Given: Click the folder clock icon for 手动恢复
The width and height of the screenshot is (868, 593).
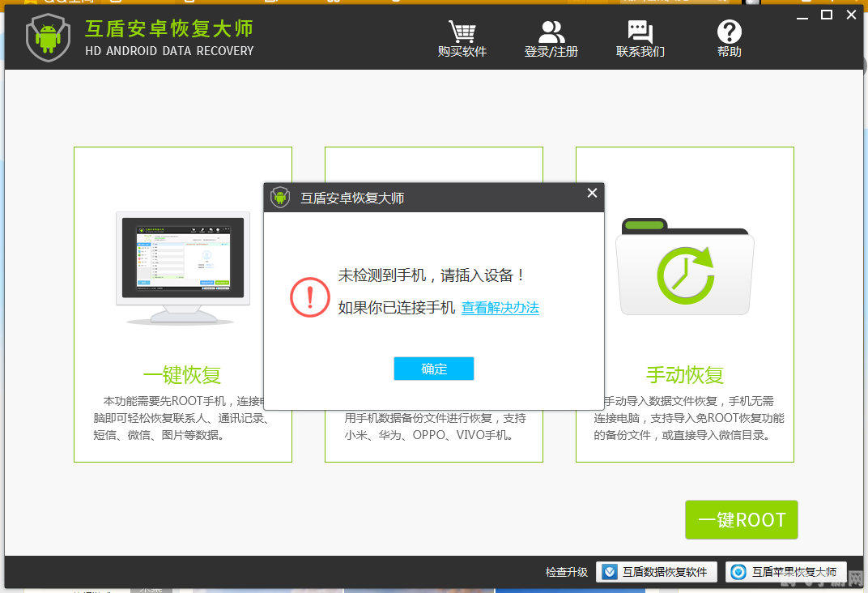Looking at the screenshot, I should pyautogui.click(x=684, y=267).
